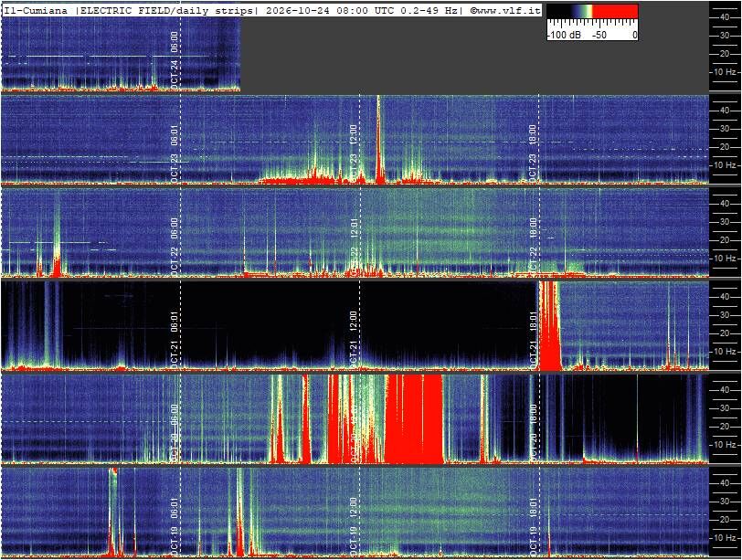Click the OCT-22 06:00 time marker

pyautogui.click(x=175, y=247)
